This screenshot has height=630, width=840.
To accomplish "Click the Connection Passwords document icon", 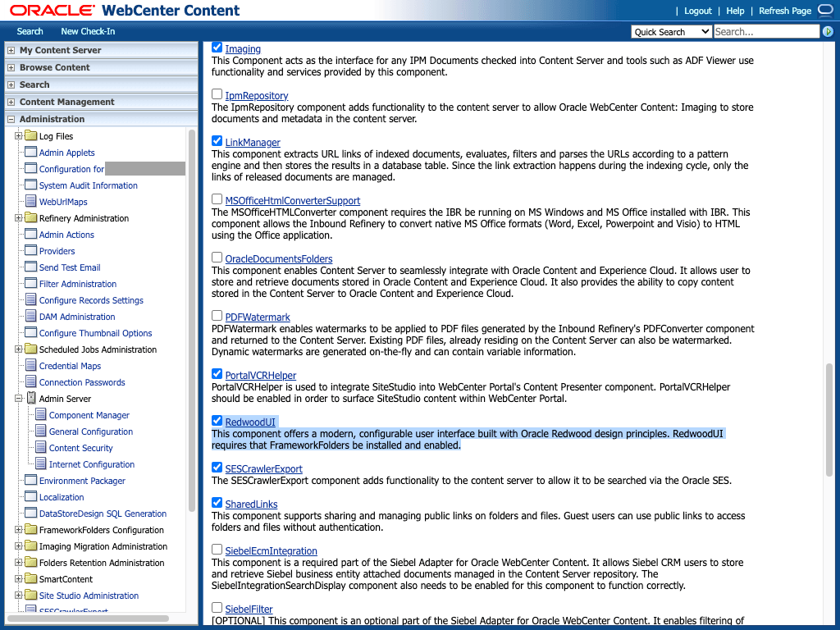I will pyautogui.click(x=31, y=382).
